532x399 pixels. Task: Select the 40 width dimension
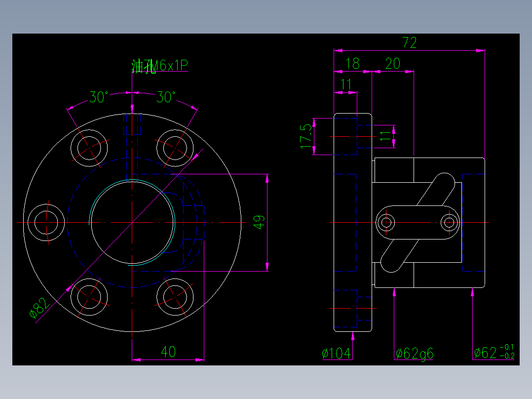[168, 352]
